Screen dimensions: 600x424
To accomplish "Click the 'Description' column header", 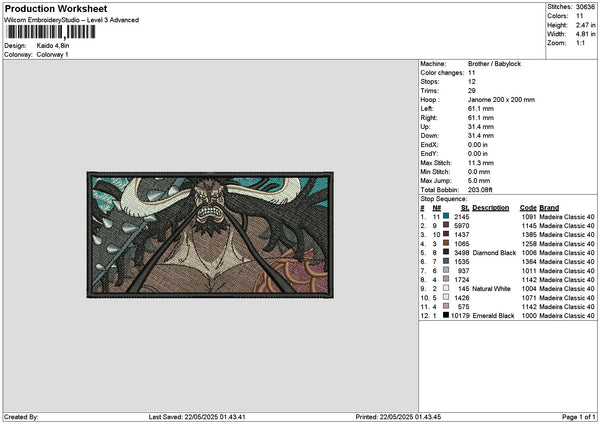I will click(x=491, y=208).
